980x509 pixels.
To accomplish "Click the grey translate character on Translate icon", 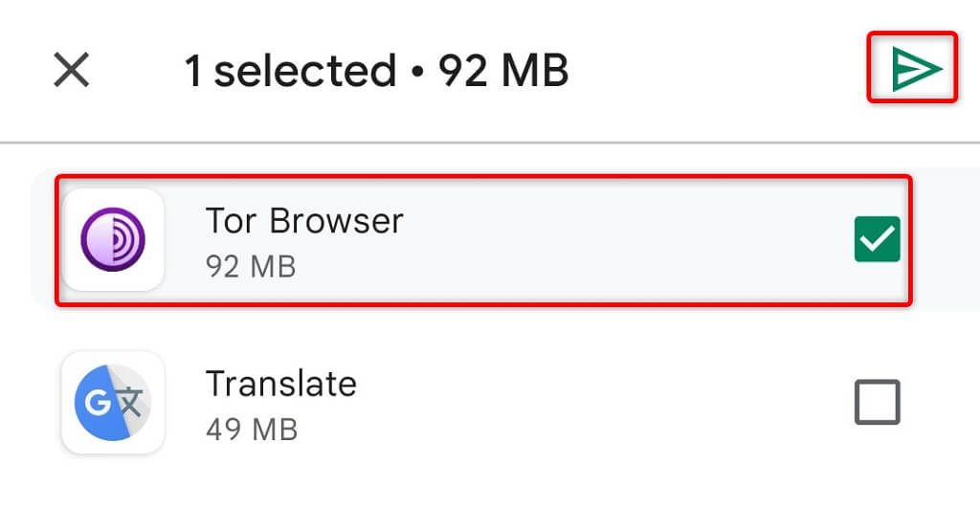I will coord(130,402).
